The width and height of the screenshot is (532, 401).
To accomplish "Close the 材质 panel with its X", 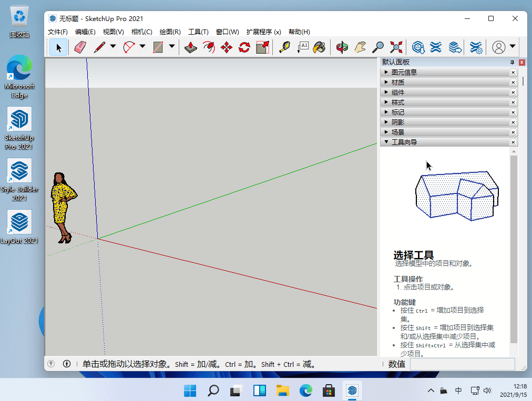I will (513, 82).
